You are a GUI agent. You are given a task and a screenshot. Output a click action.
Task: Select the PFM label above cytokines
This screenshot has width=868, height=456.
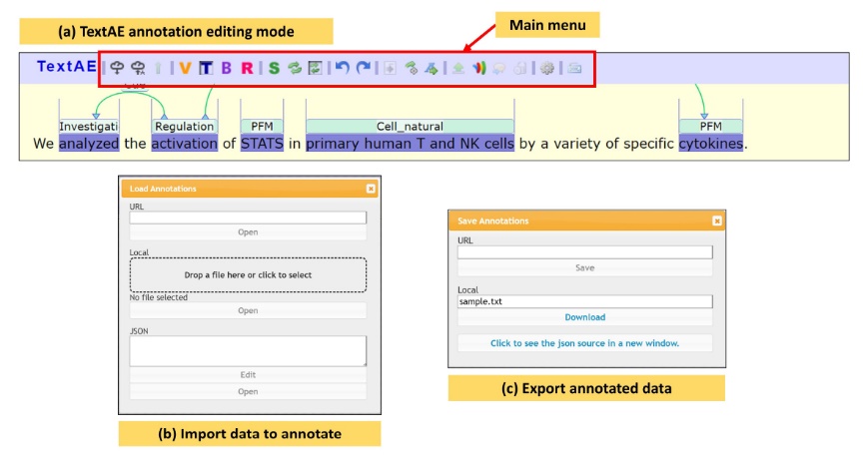(x=711, y=126)
